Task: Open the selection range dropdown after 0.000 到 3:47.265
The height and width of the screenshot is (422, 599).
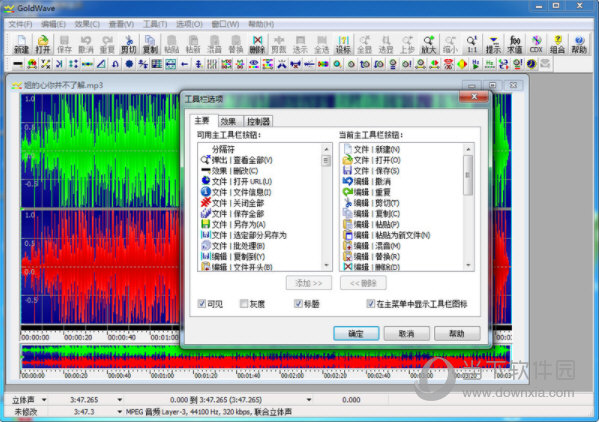Action: pos(309,400)
